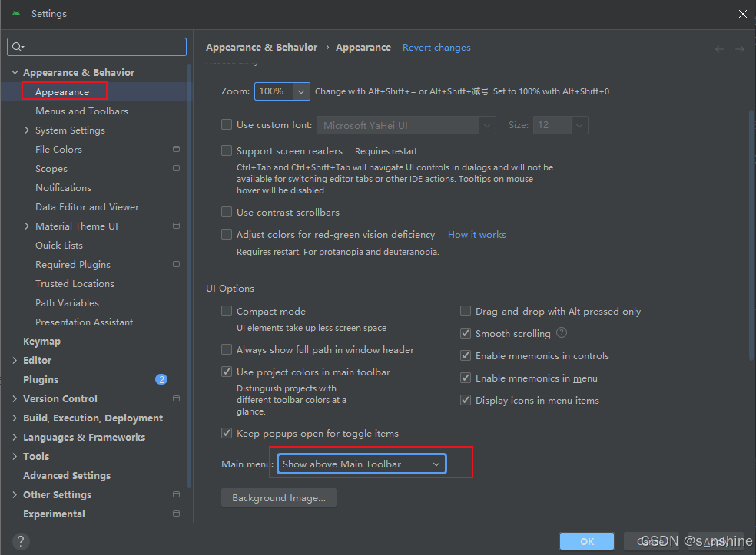The height and width of the screenshot is (555, 756).
Task: Expand the Material Theme UI node
Action: pyautogui.click(x=27, y=226)
